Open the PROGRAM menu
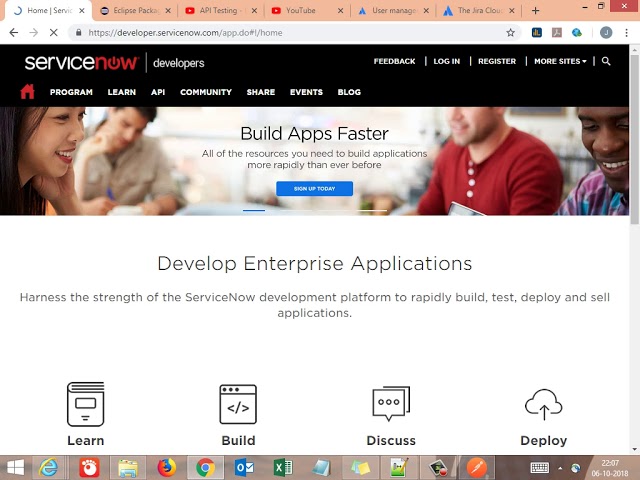The image size is (640, 480). (71, 92)
